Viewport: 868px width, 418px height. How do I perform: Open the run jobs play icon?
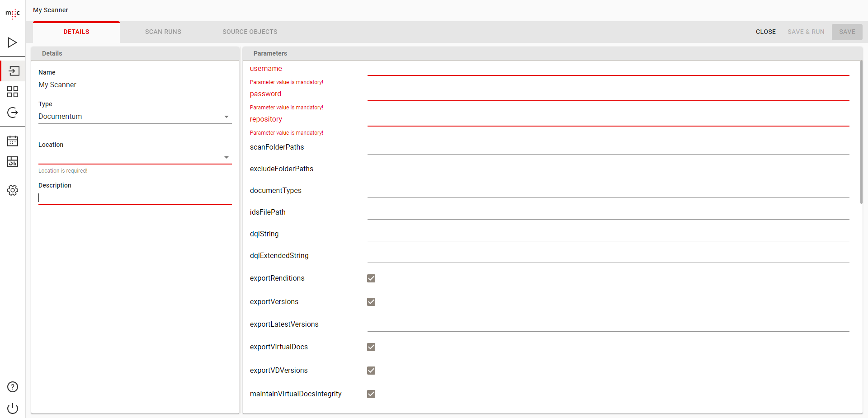pyautogui.click(x=13, y=42)
